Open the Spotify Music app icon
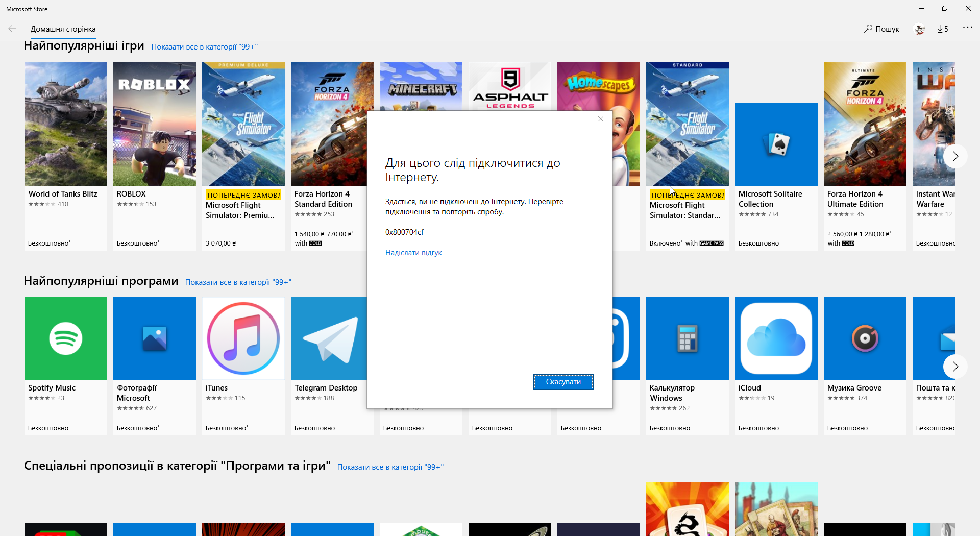The image size is (980, 536). (x=66, y=338)
